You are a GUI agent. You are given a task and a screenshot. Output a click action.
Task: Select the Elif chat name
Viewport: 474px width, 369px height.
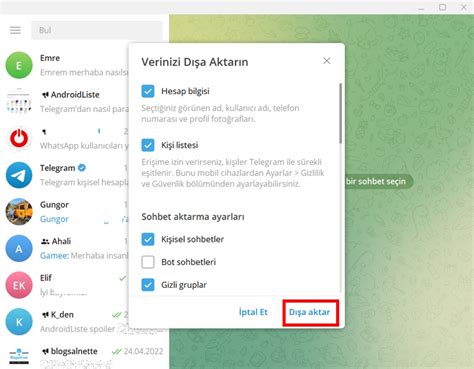tap(46, 278)
